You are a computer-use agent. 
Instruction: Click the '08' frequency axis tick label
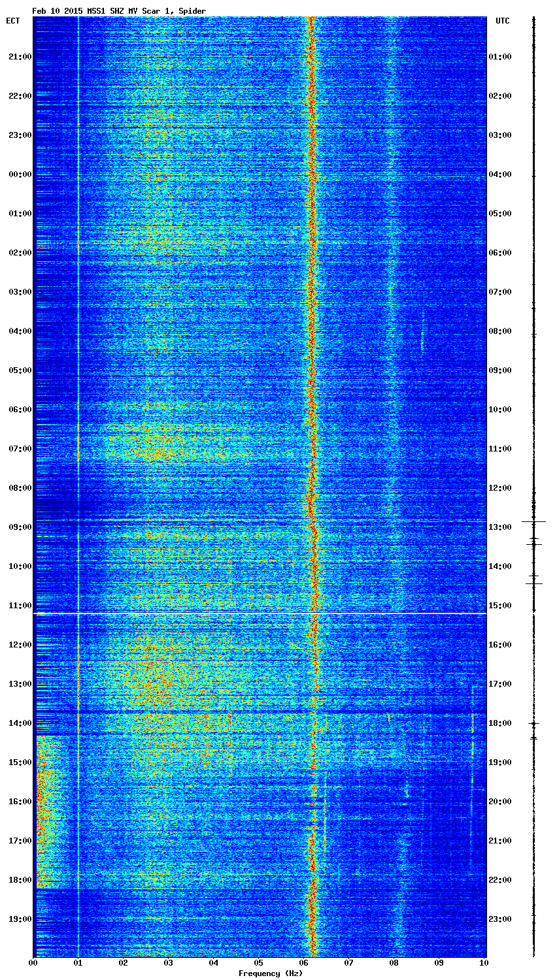394,963
